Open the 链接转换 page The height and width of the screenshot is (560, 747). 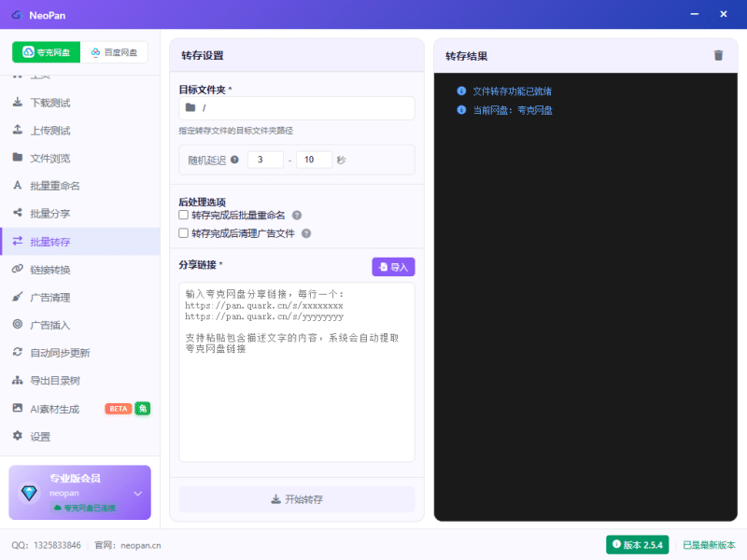tap(50, 270)
